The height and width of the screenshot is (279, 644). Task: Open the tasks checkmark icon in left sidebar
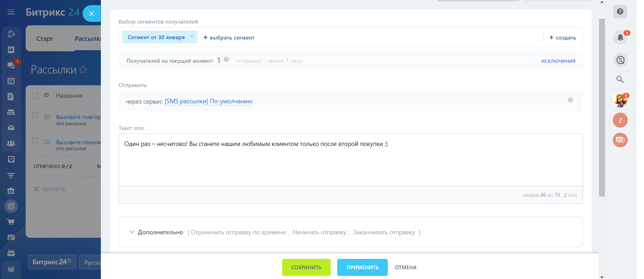click(x=11, y=159)
